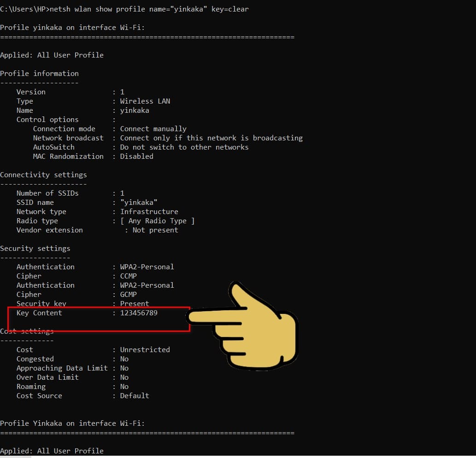Click the Security settings heading
The height and width of the screenshot is (458, 476).
click(x=35, y=249)
